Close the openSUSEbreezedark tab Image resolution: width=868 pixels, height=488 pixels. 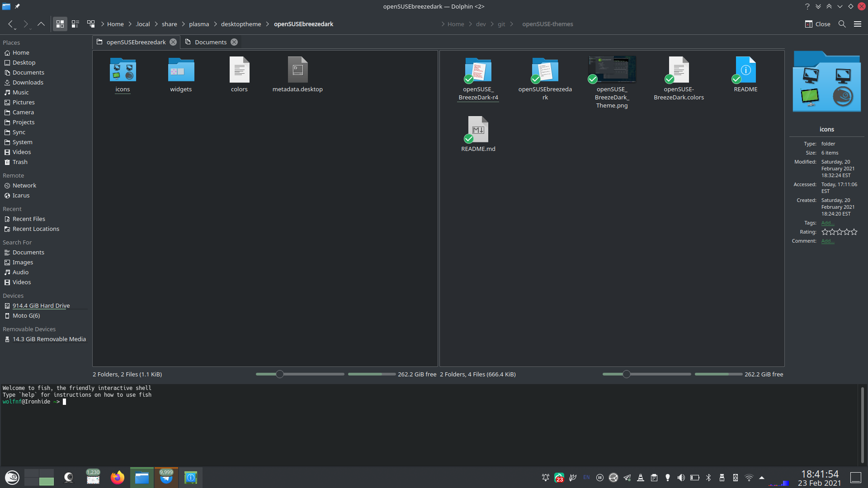(x=173, y=42)
